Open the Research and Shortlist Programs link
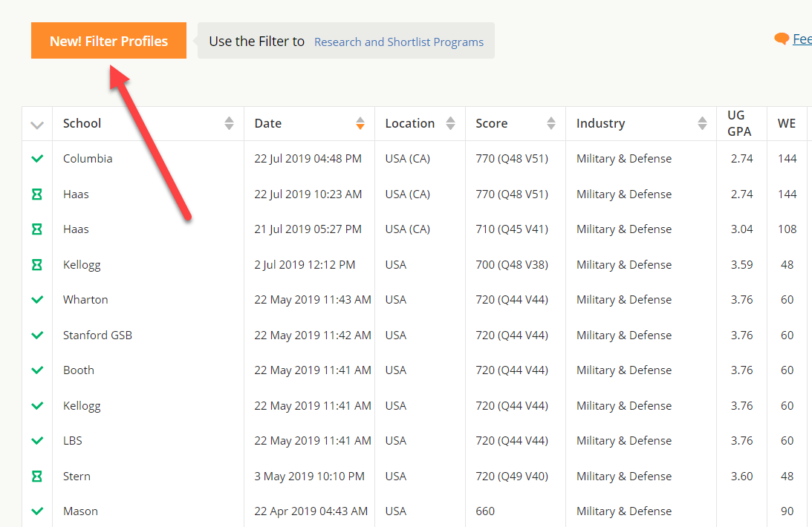 click(398, 42)
